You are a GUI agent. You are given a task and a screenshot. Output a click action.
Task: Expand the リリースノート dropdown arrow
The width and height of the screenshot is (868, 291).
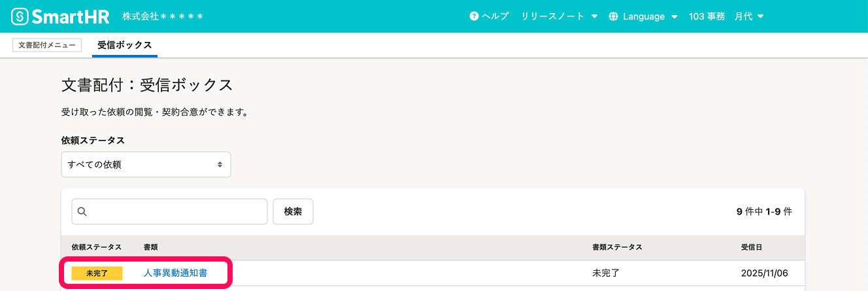[594, 16]
